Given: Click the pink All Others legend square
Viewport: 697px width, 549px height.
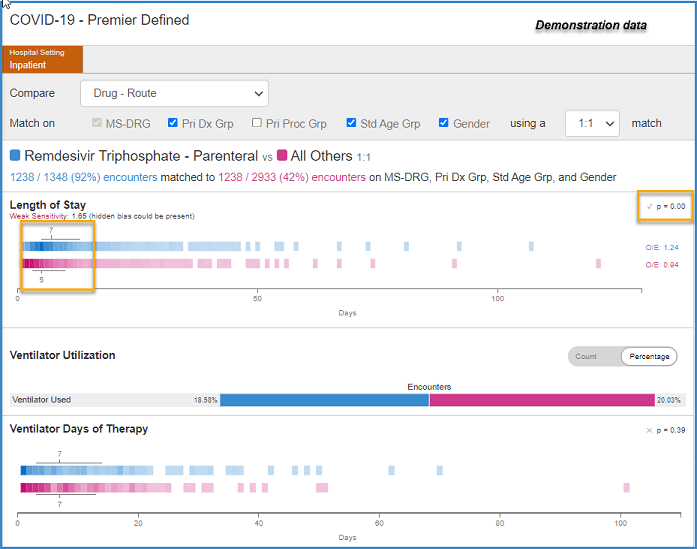Looking at the screenshot, I should [282, 155].
